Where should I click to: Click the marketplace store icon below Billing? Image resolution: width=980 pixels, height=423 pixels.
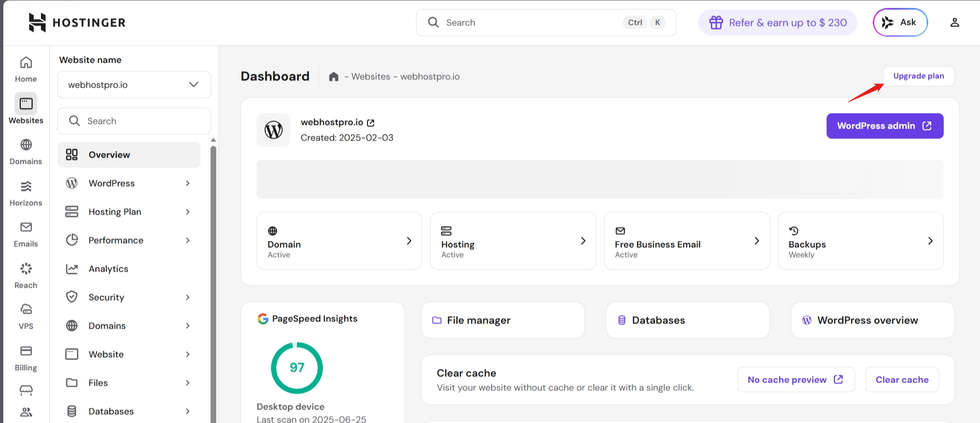pos(26,390)
